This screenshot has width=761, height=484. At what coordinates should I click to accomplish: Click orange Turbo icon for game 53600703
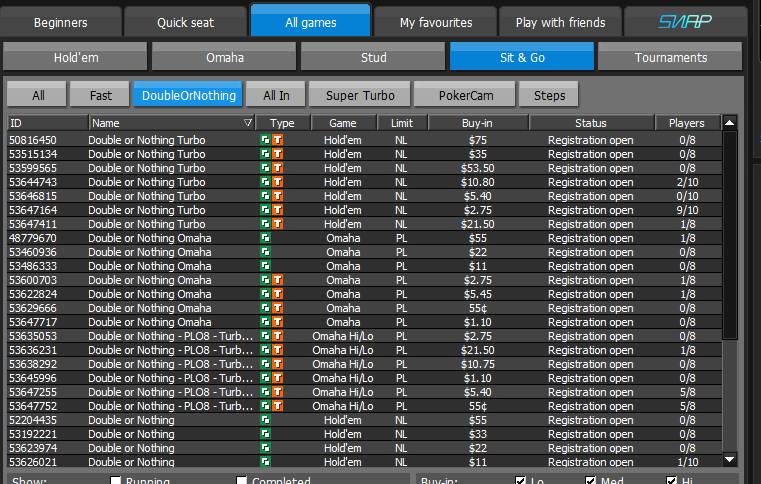pos(277,280)
